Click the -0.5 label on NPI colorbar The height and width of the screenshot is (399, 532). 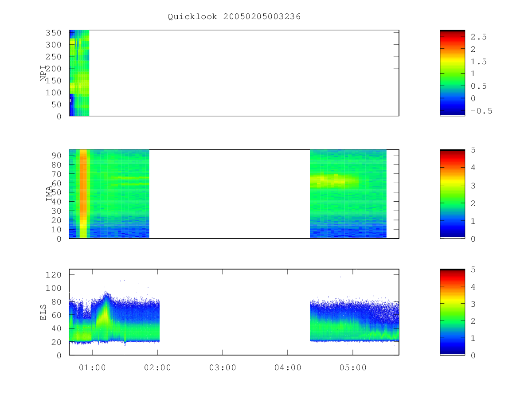[x=481, y=111]
